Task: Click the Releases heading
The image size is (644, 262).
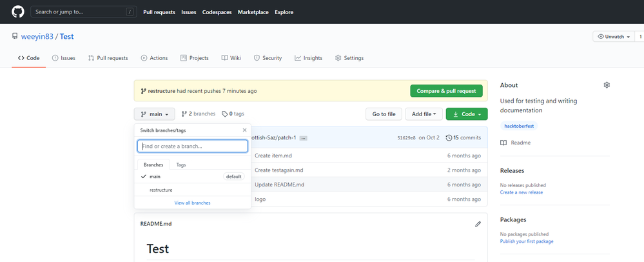Action: click(512, 171)
